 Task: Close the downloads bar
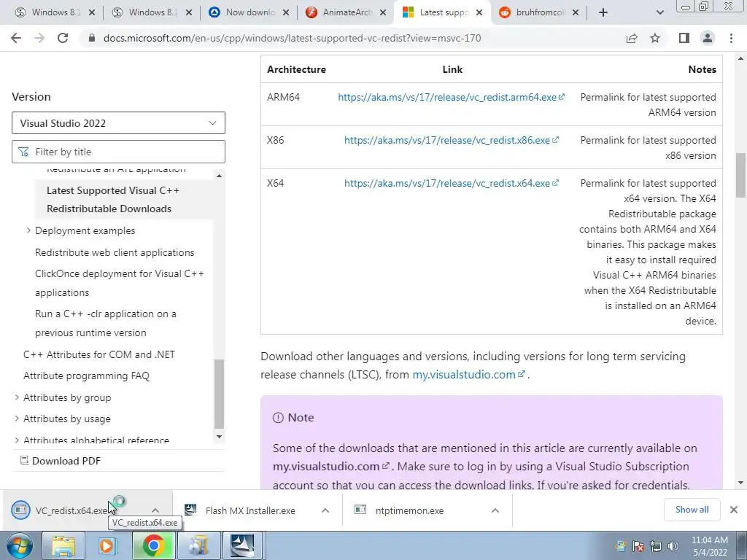pos(734,510)
